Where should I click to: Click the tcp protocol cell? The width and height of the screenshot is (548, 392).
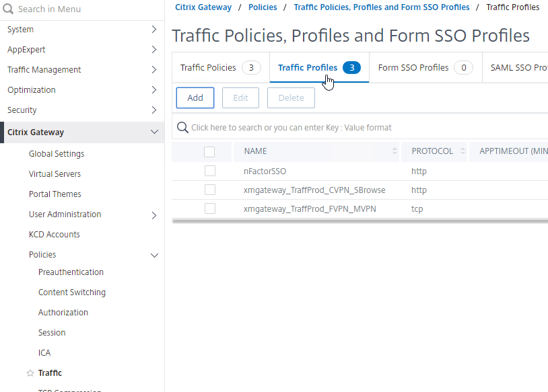tap(417, 209)
